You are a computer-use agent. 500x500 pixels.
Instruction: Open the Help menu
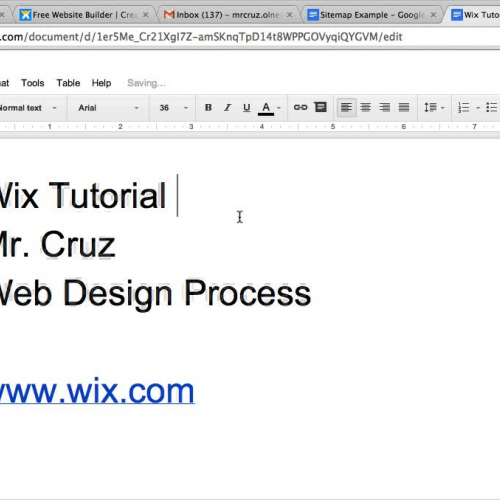tap(101, 83)
